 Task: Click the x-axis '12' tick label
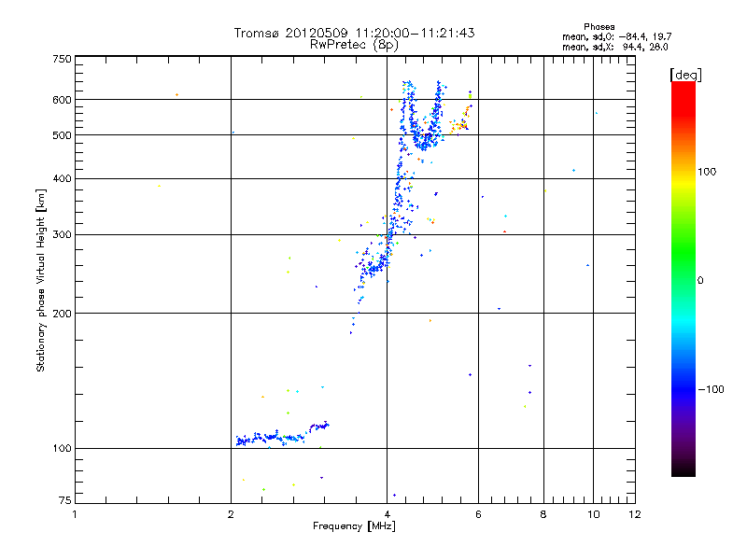pyautogui.click(x=635, y=514)
